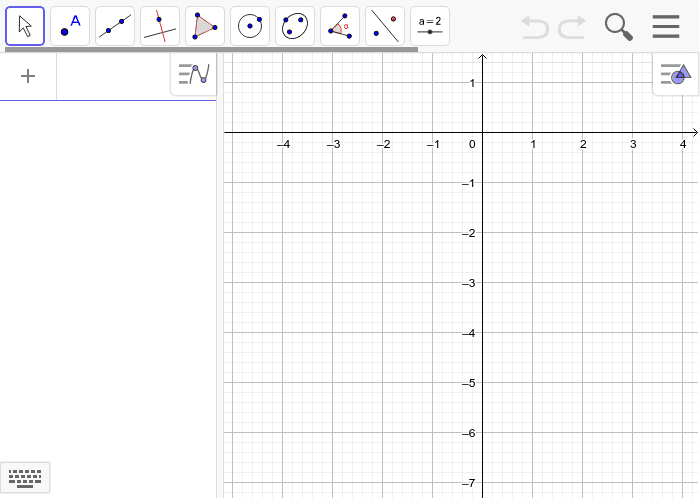Click the Redo arrow
The width and height of the screenshot is (700, 500).
pyautogui.click(x=572, y=27)
